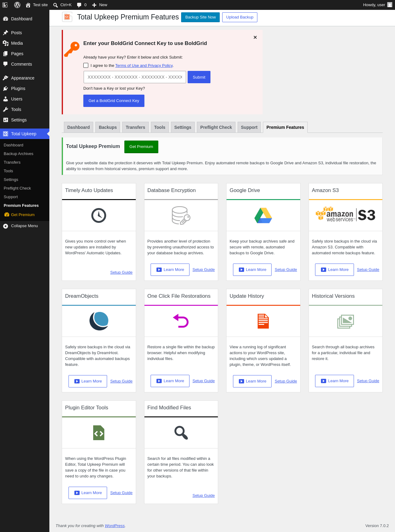Open the Settings tab in Total Upkeep

(x=183, y=127)
